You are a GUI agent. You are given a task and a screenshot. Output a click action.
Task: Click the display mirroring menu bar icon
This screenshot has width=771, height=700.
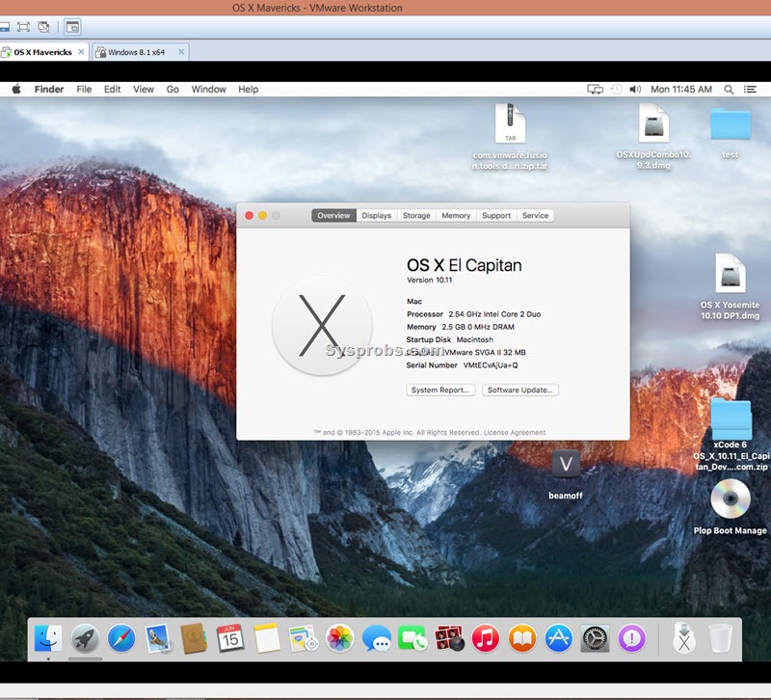[x=595, y=89]
